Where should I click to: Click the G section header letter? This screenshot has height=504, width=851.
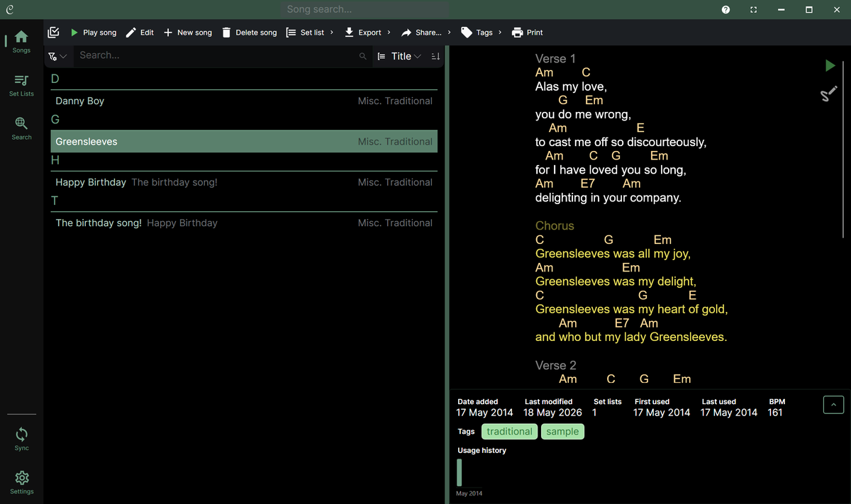tap(55, 119)
